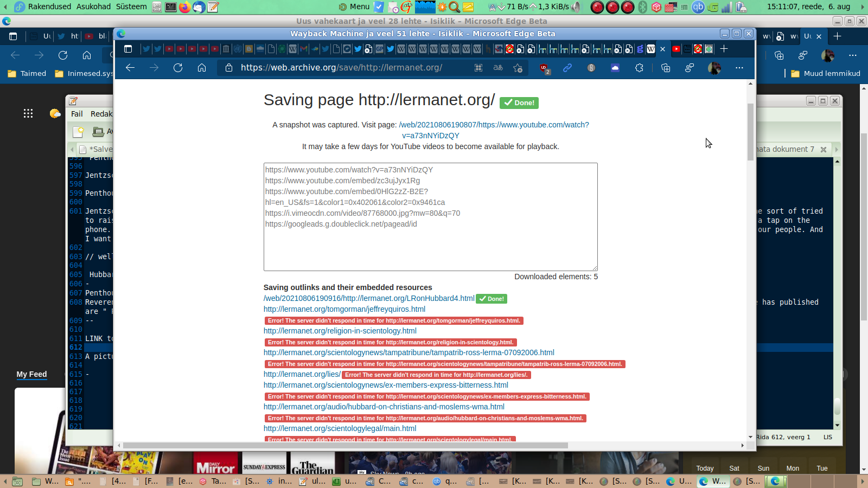Click the vertical scrollbar of the Wayback page

point(751,132)
